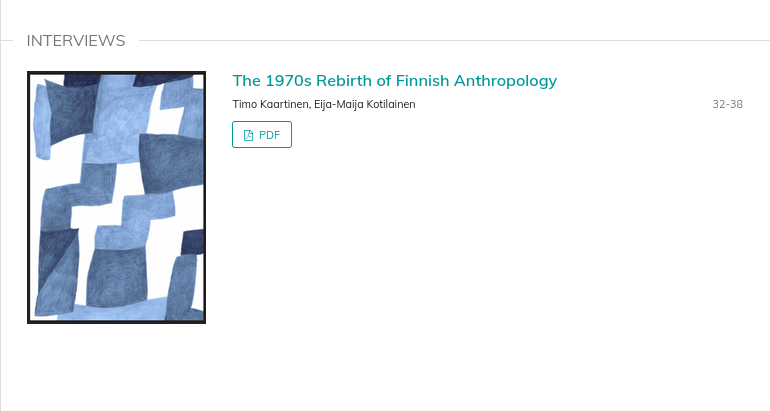Image resolution: width=770 pixels, height=411 pixels.
Task: Click author name Timo Kaartinen
Action: coord(271,104)
